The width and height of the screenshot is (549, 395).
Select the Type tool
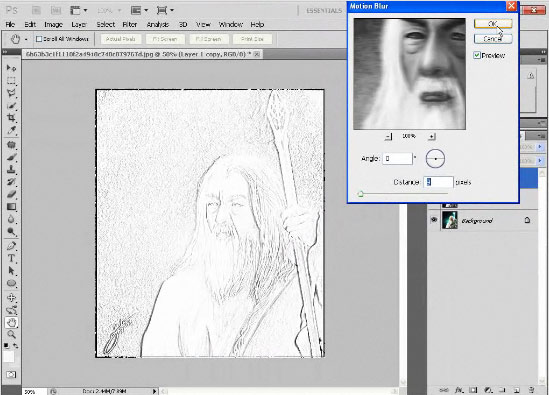(11, 258)
